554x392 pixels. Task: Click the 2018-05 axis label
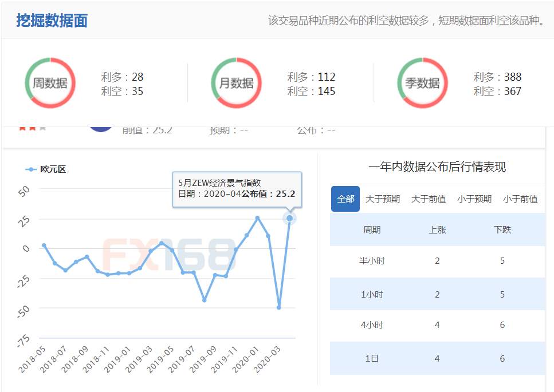[x=32, y=359]
